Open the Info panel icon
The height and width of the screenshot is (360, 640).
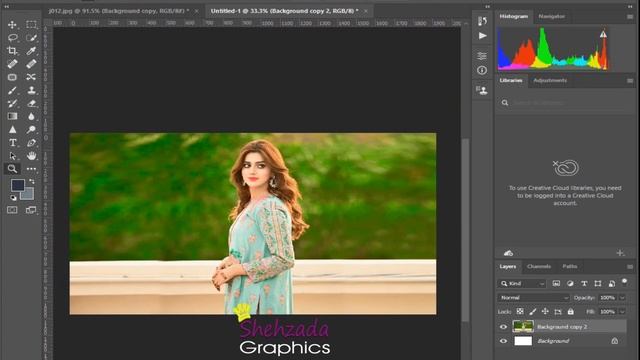482,70
